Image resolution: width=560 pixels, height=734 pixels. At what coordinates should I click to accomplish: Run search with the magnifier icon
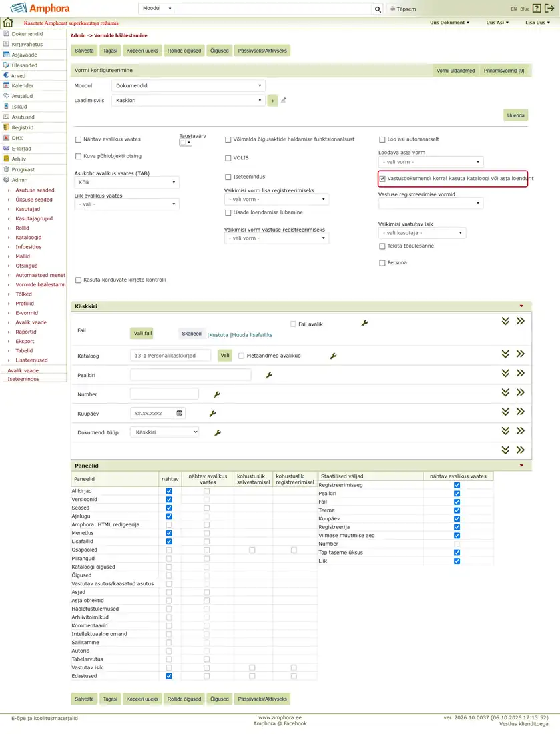[378, 9]
